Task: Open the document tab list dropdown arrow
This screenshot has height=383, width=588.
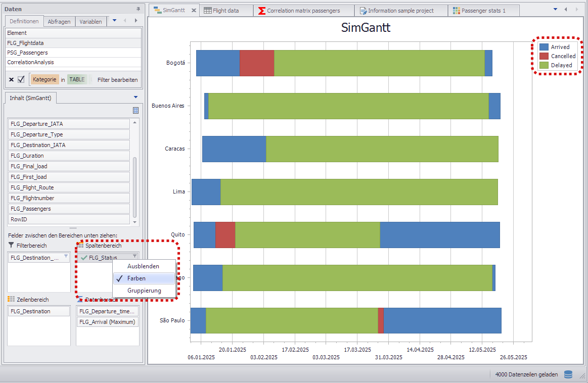Action: pos(555,9)
